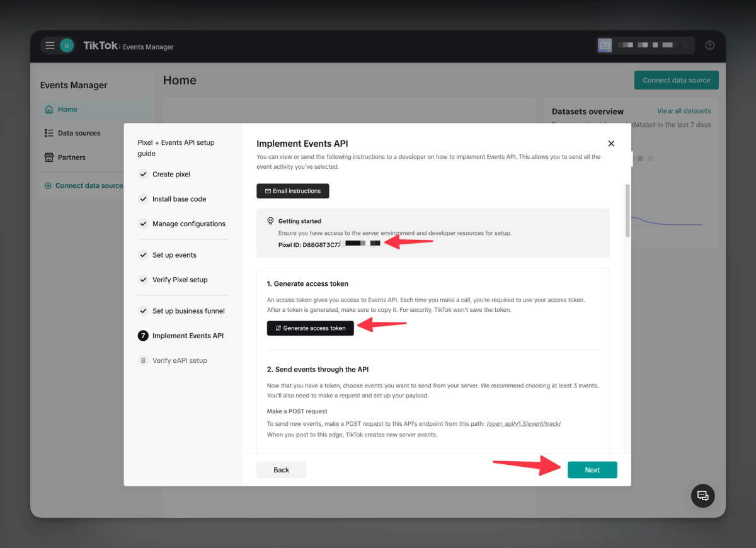Click the Pixel + Events API setup guide title

[176, 148]
